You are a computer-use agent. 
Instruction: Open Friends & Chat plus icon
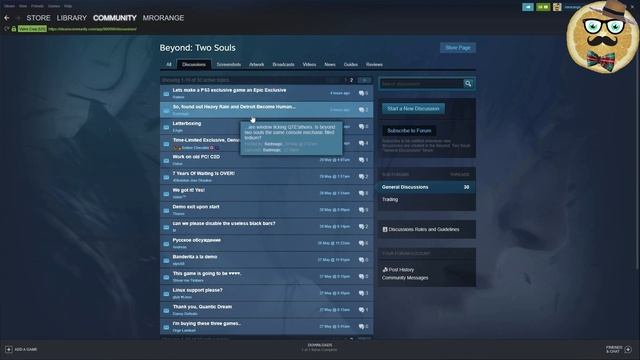(628, 349)
